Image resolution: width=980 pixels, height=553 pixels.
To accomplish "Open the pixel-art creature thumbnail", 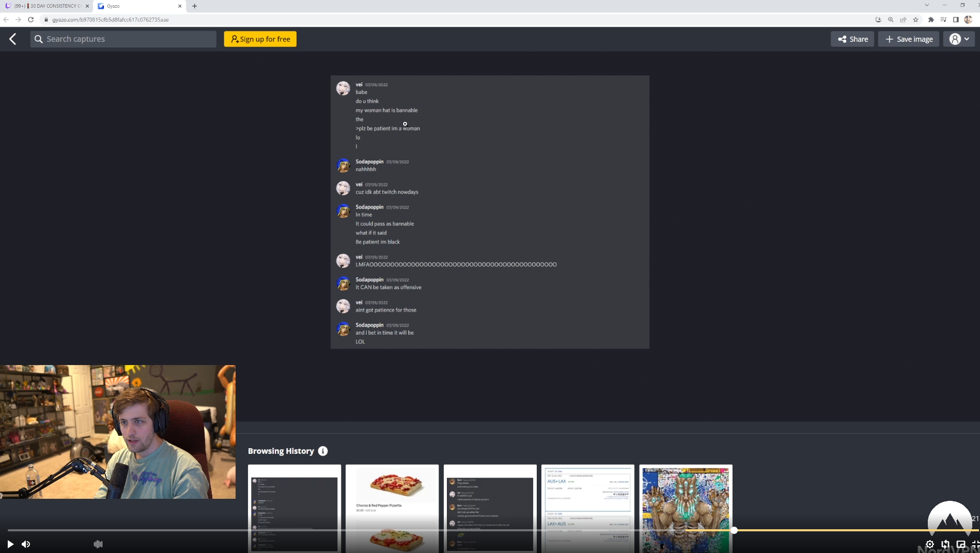I will coord(686,508).
